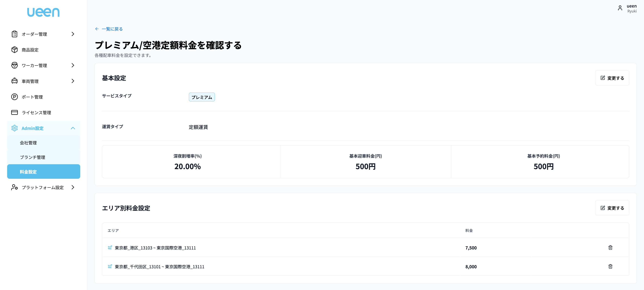Image resolution: width=644 pixels, height=290 pixels.
Task: Click the Admin設定 gear icon
Action: (14, 128)
